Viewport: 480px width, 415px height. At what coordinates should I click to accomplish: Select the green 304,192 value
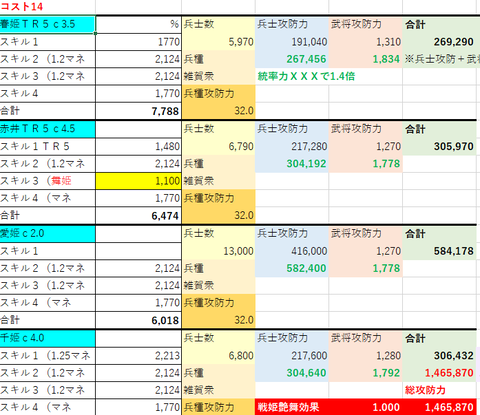(x=292, y=164)
